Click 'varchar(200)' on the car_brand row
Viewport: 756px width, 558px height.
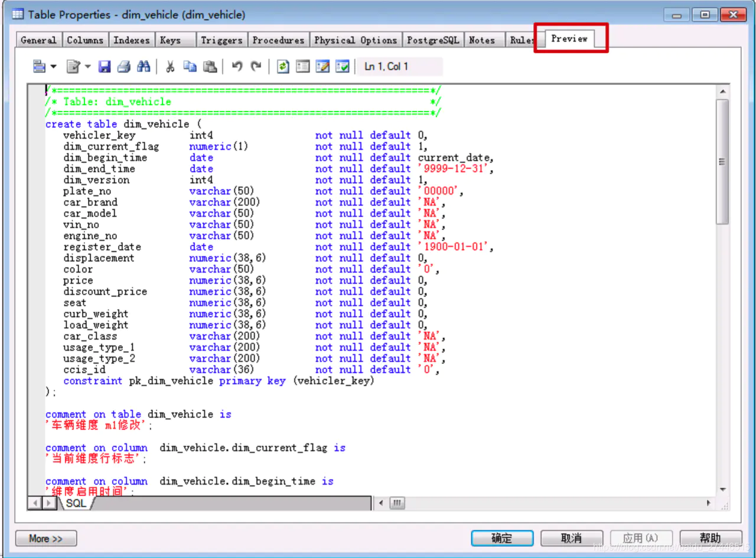(224, 203)
